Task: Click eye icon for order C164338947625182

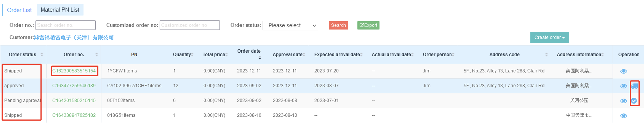Action: (623, 116)
